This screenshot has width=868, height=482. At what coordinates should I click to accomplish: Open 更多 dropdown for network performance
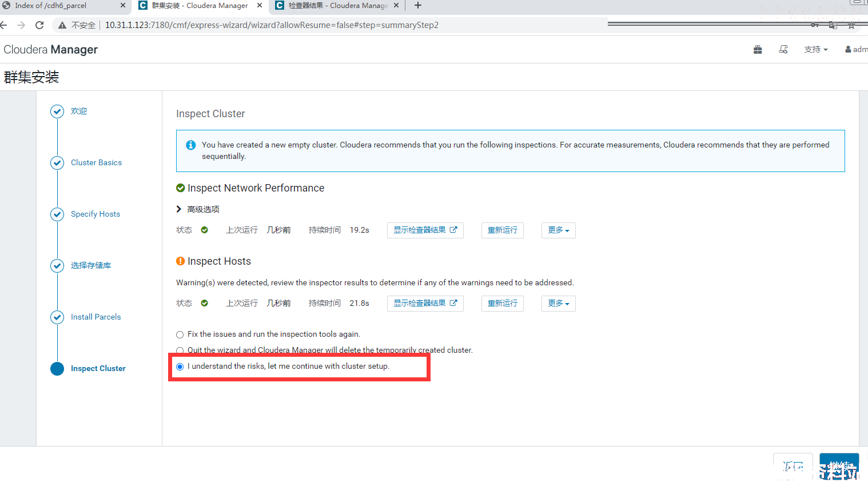[x=559, y=230]
